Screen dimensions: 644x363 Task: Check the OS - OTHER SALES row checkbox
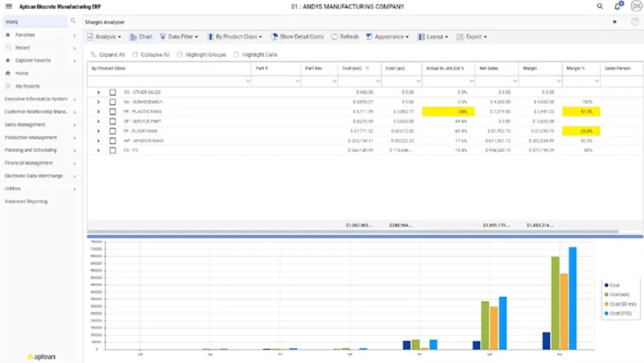coord(113,92)
